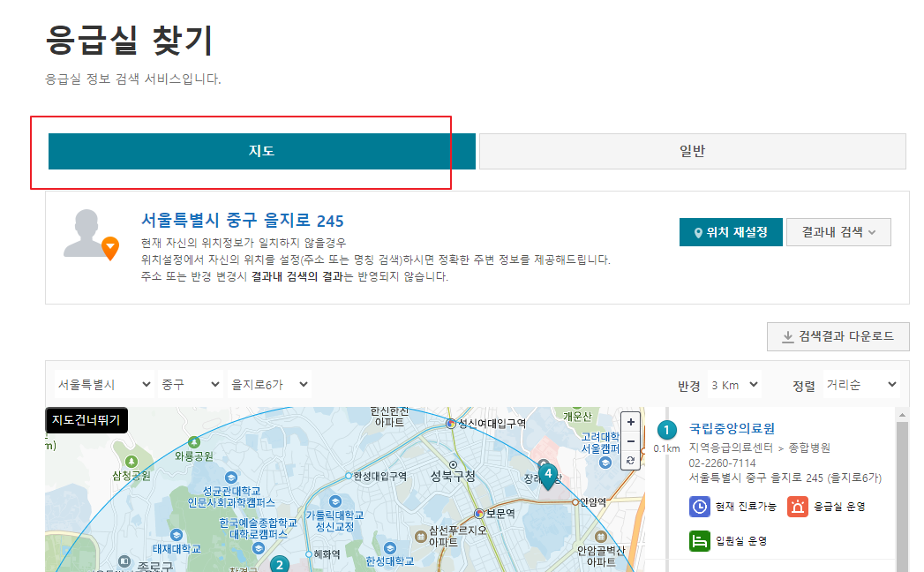Open the 정렬 거리순 sort dropdown
This screenshot has width=924, height=572.
click(861, 385)
